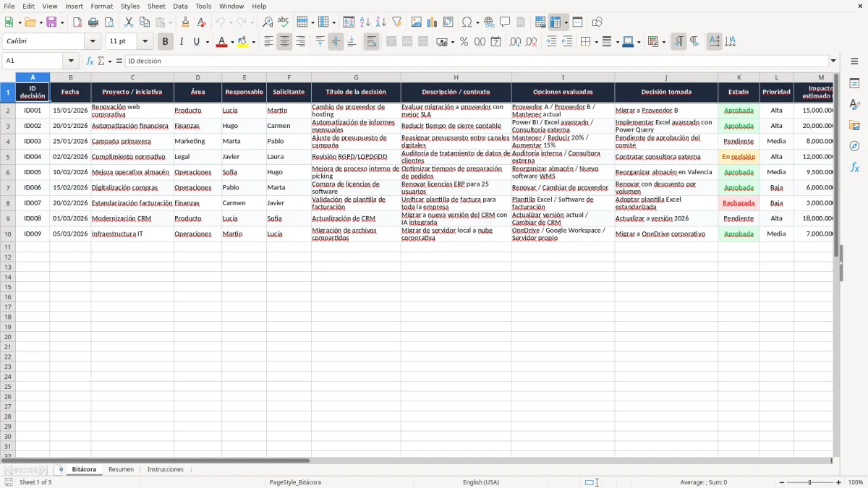Click the Add Decimal Place icon

click(515, 42)
